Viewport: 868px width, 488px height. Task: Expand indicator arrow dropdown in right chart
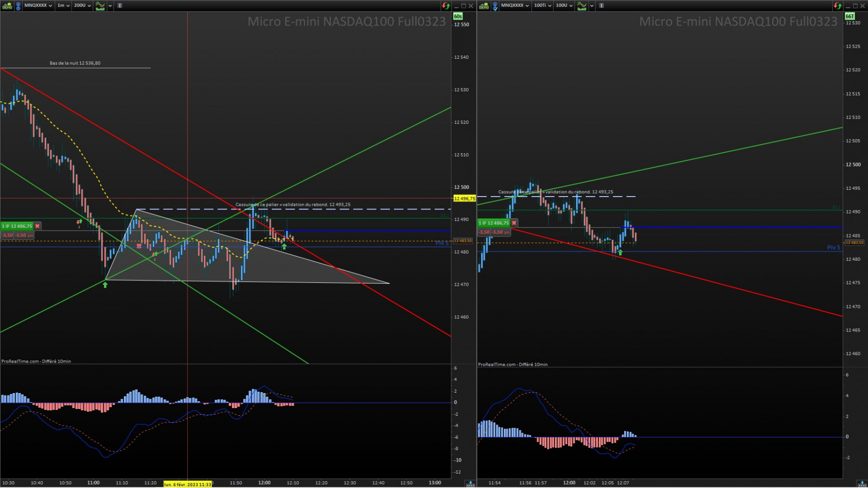coord(592,6)
